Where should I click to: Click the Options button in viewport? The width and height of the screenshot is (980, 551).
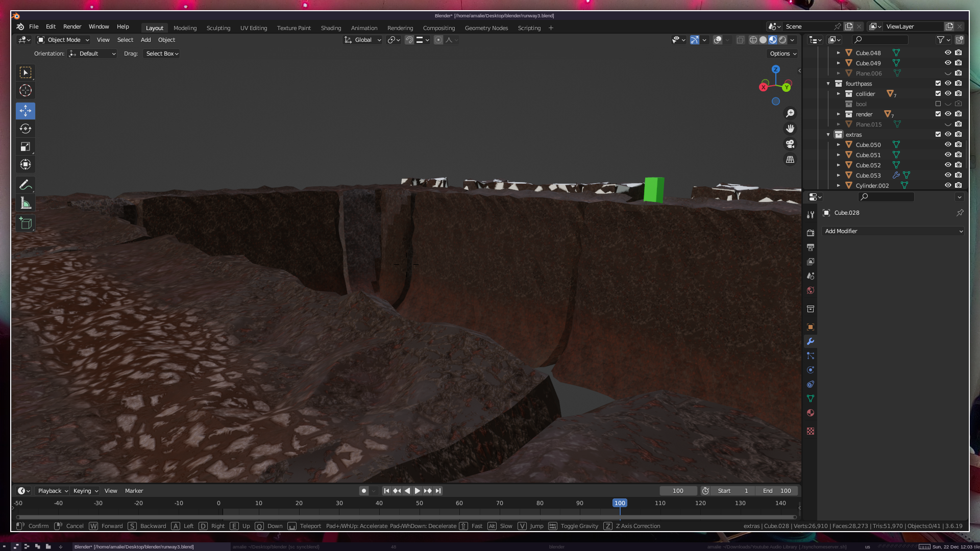coord(783,54)
